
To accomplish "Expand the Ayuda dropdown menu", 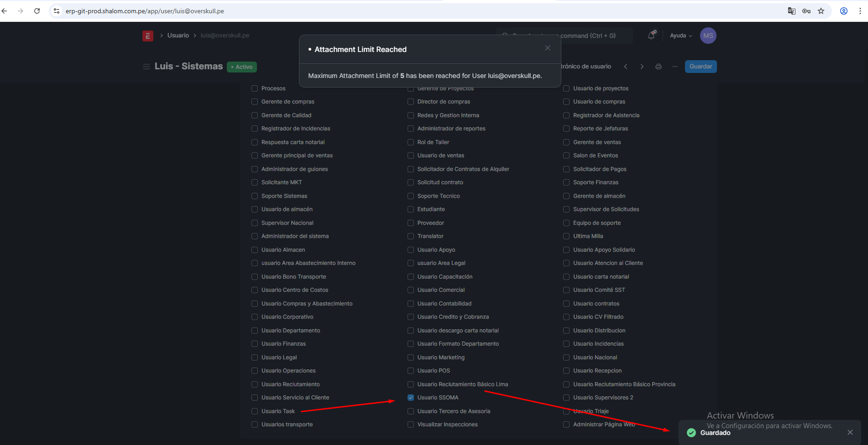I will pos(680,36).
